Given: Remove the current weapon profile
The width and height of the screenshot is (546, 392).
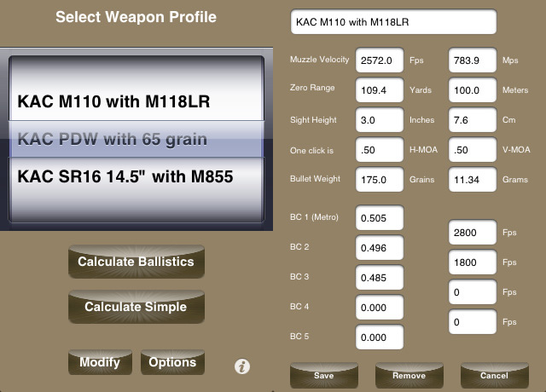Looking at the screenshot, I should click(409, 375).
